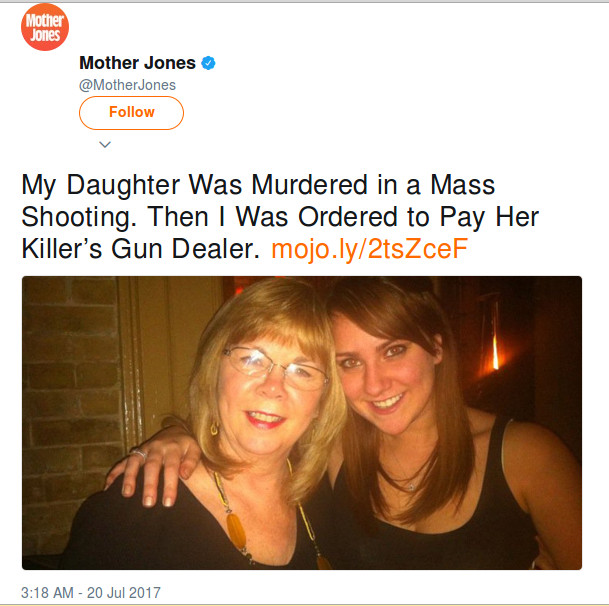This screenshot has height=606, width=609.
Task: Click the blue verified badge checkmark
Action: coord(208,63)
